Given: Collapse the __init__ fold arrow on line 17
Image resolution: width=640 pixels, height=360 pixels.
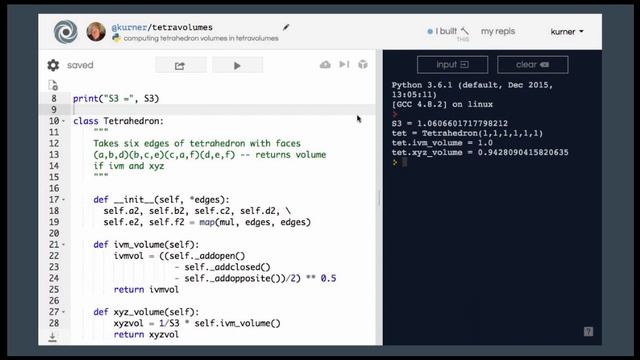Looking at the screenshot, I should 63,200.
